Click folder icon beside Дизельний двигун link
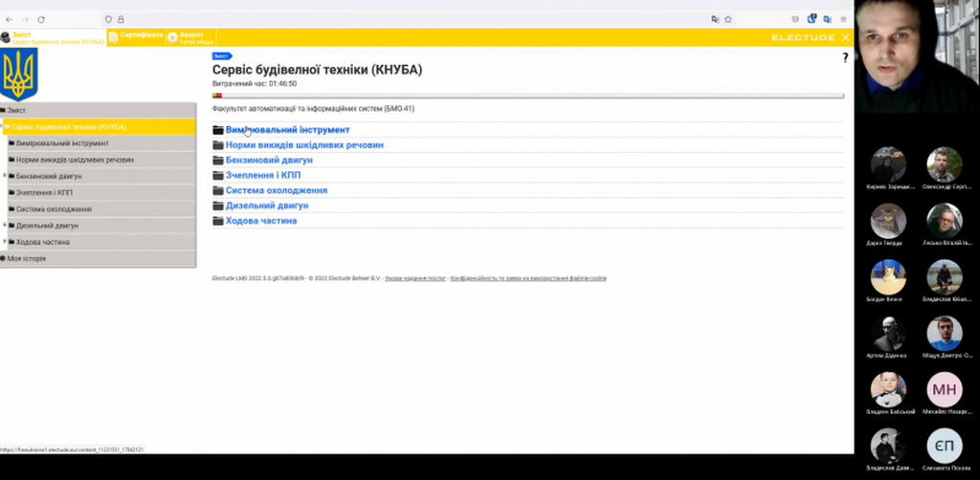This screenshot has width=980, height=480. (217, 206)
